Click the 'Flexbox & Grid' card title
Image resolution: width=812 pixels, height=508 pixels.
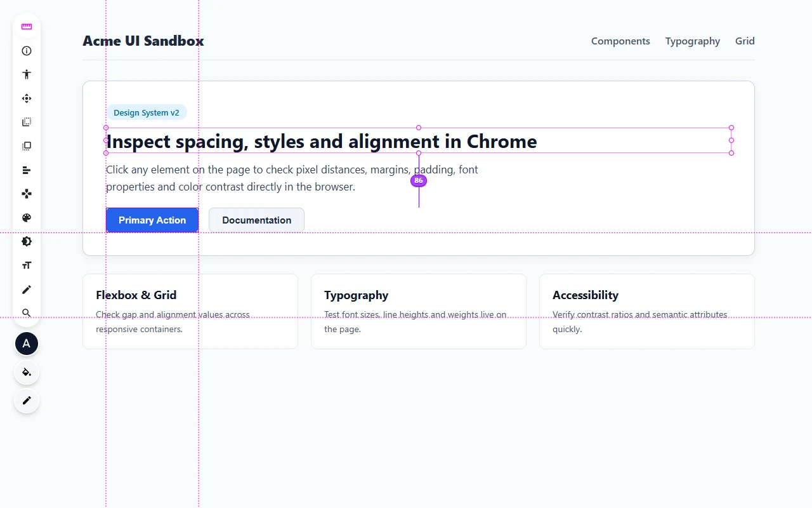136,295
